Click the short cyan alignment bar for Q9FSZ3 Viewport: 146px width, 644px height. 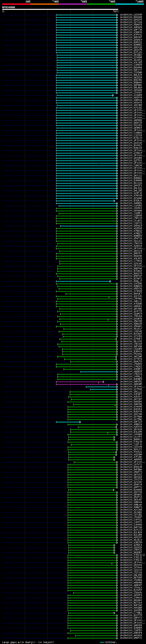click(68, 422)
